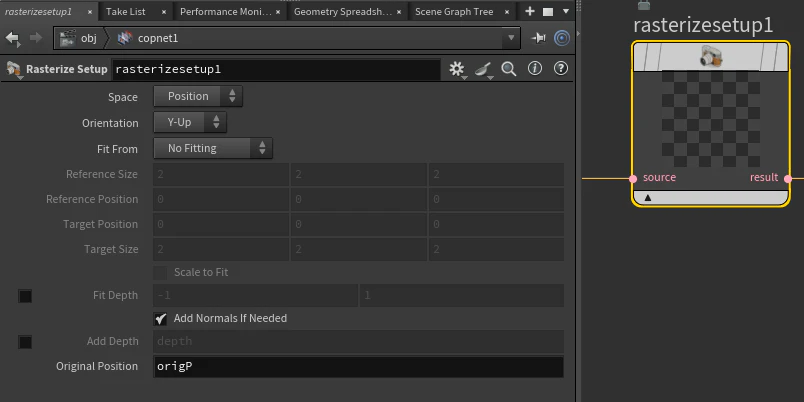Enable the Scale to Fit checkbox
This screenshot has width=804, height=402.
[160, 272]
